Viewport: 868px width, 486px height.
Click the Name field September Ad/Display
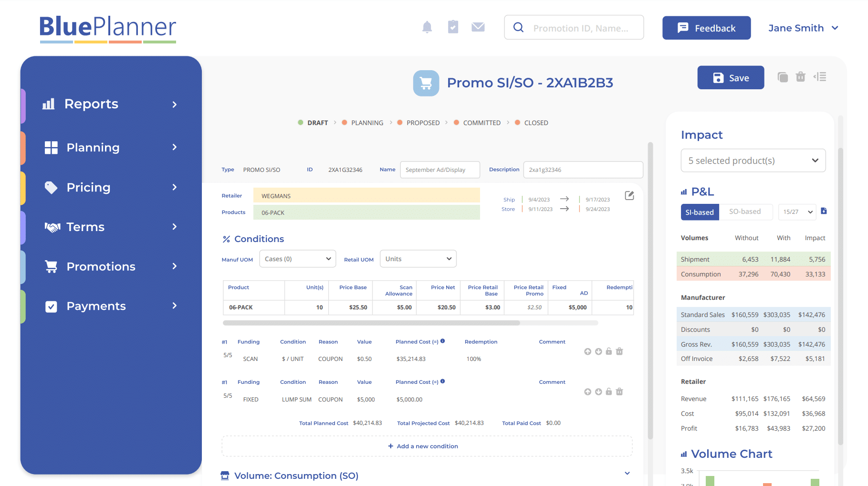440,169
